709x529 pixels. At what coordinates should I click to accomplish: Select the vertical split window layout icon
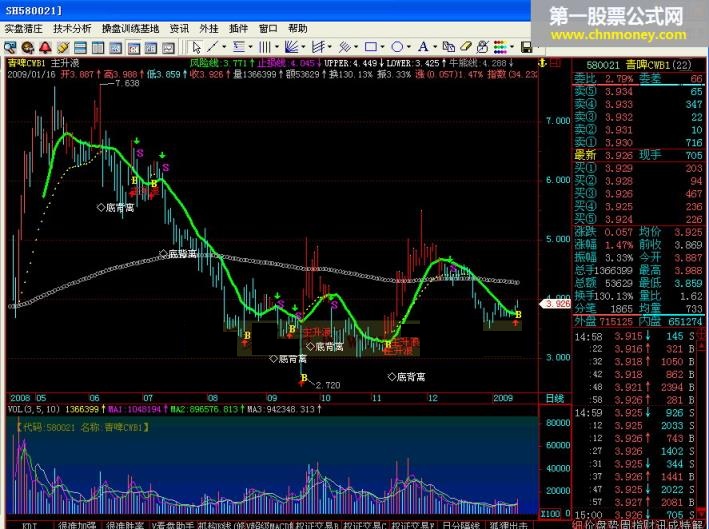pos(98,47)
